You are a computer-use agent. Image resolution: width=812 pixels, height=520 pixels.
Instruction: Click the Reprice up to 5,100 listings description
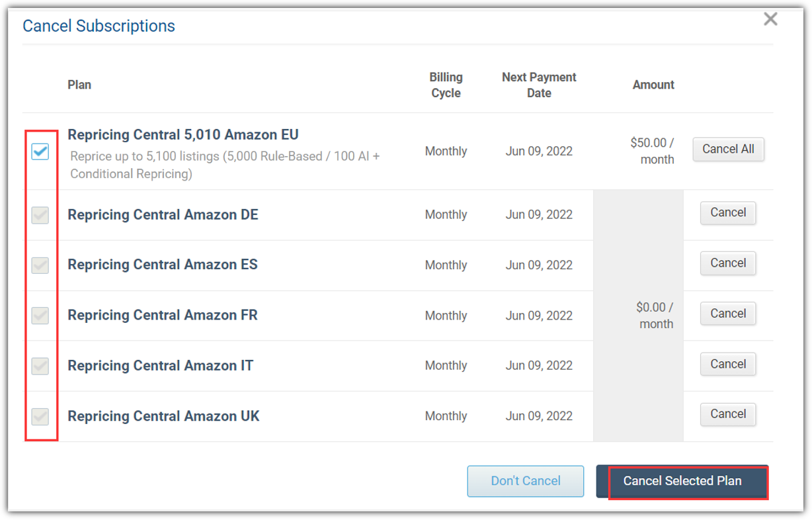coord(225,165)
